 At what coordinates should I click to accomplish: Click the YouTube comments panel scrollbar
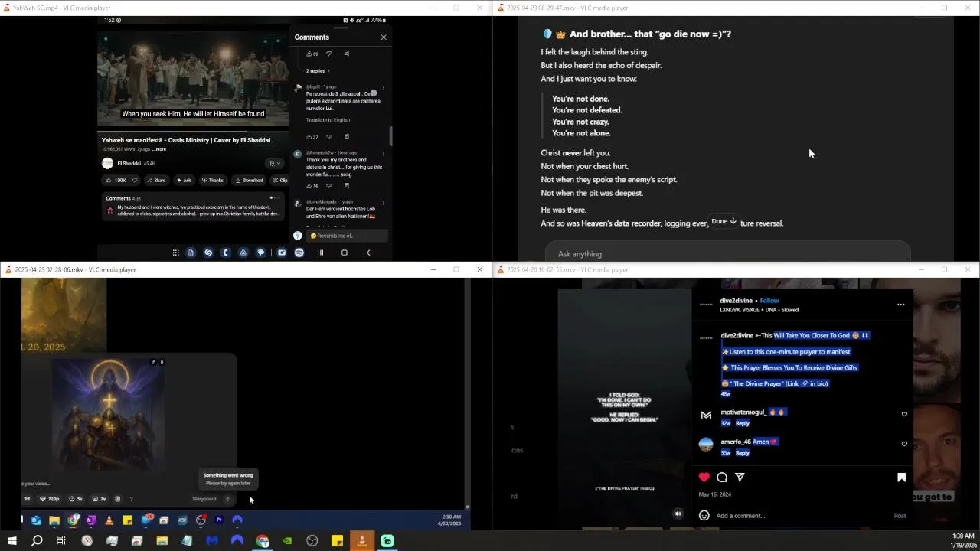(x=390, y=136)
